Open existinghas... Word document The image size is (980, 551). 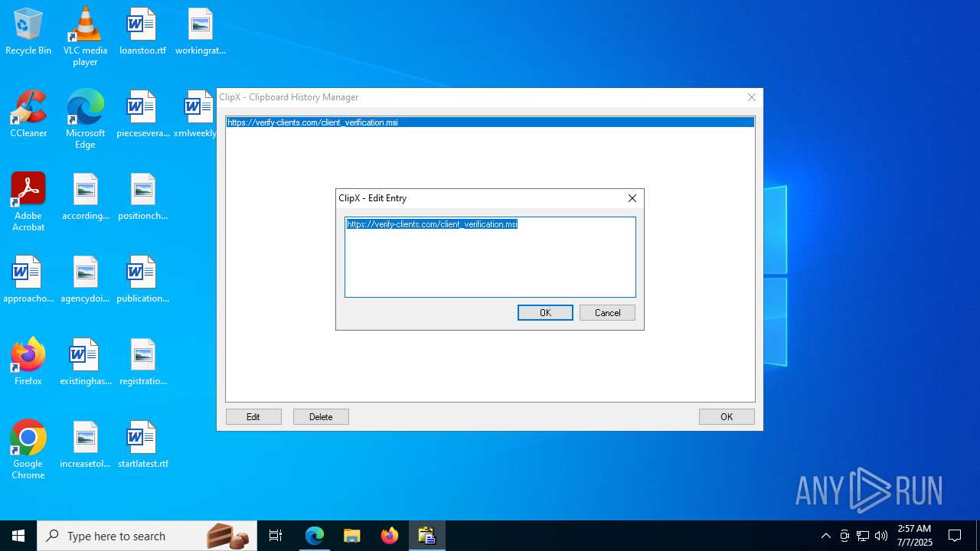coord(85,363)
